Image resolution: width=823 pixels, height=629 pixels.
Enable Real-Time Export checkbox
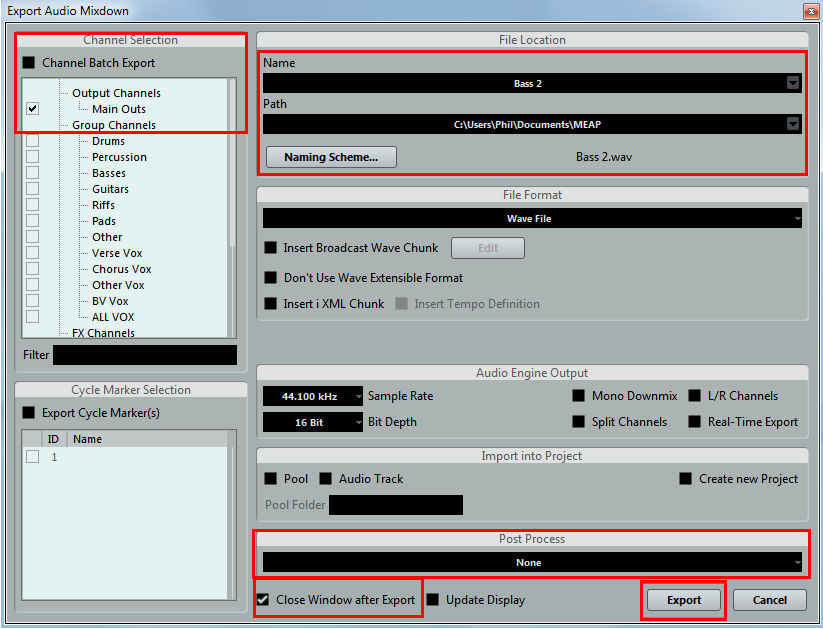pyautogui.click(x=695, y=421)
